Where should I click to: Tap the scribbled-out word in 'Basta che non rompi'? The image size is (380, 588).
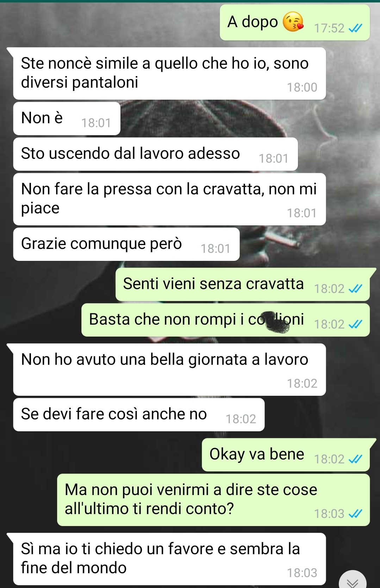pos(277,321)
